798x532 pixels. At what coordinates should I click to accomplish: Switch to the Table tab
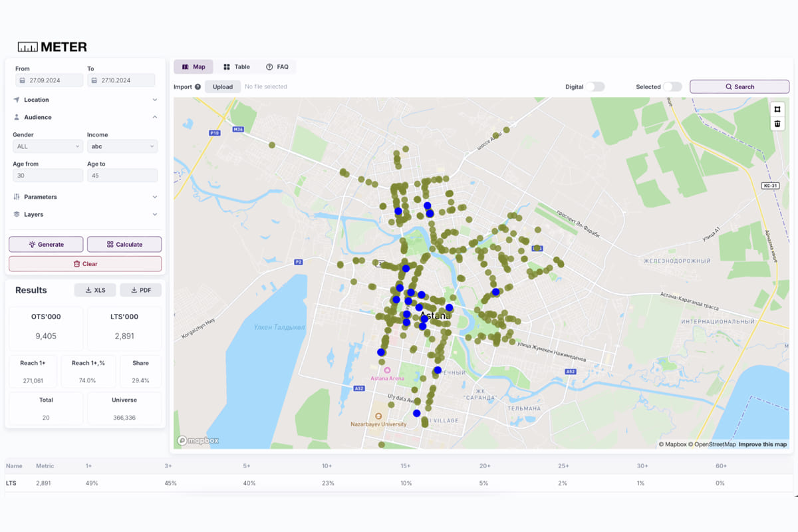237,66
